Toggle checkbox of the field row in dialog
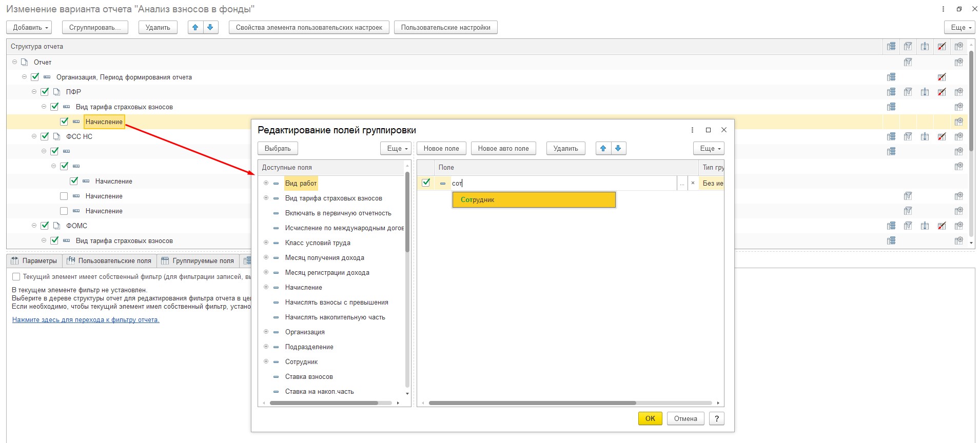This screenshot has height=443, width=980. click(426, 183)
